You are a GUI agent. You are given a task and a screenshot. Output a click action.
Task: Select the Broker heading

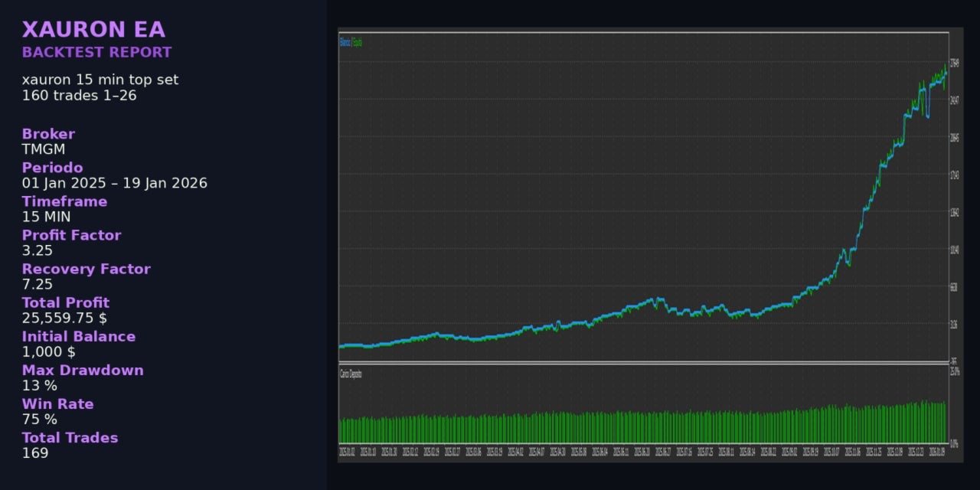48,134
